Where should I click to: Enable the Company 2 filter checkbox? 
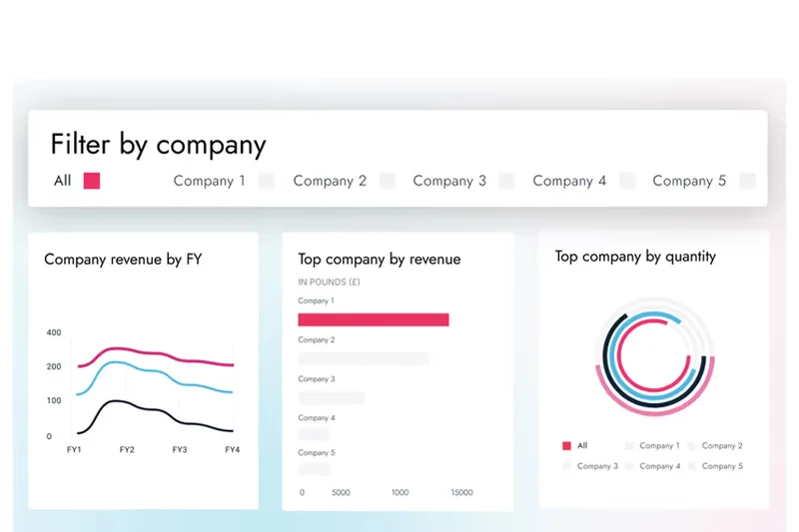(388, 181)
